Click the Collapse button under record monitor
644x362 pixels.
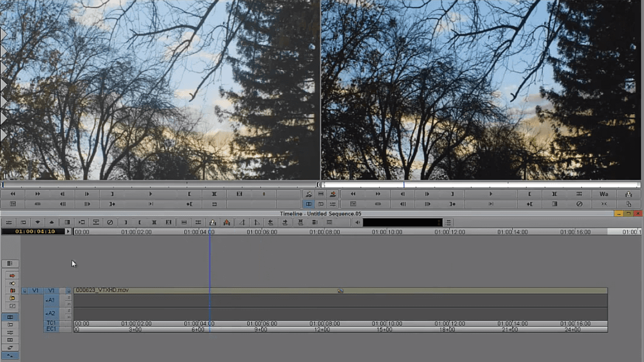coord(604,204)
